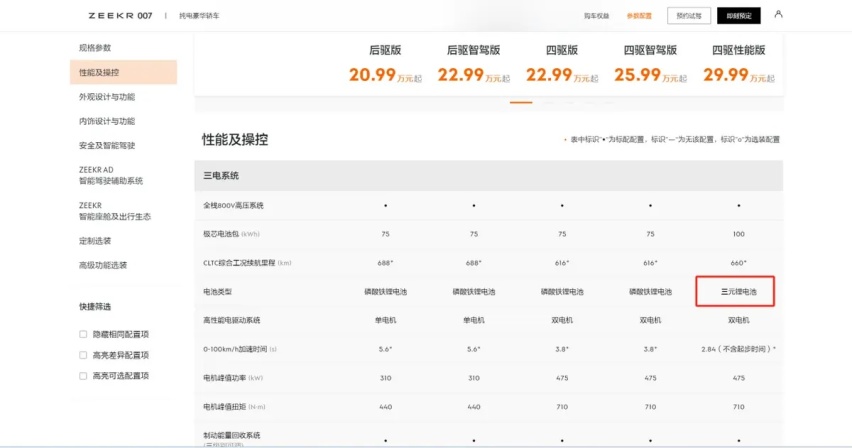Select the 四驱智驾版 trim header

tap(650, 50)
